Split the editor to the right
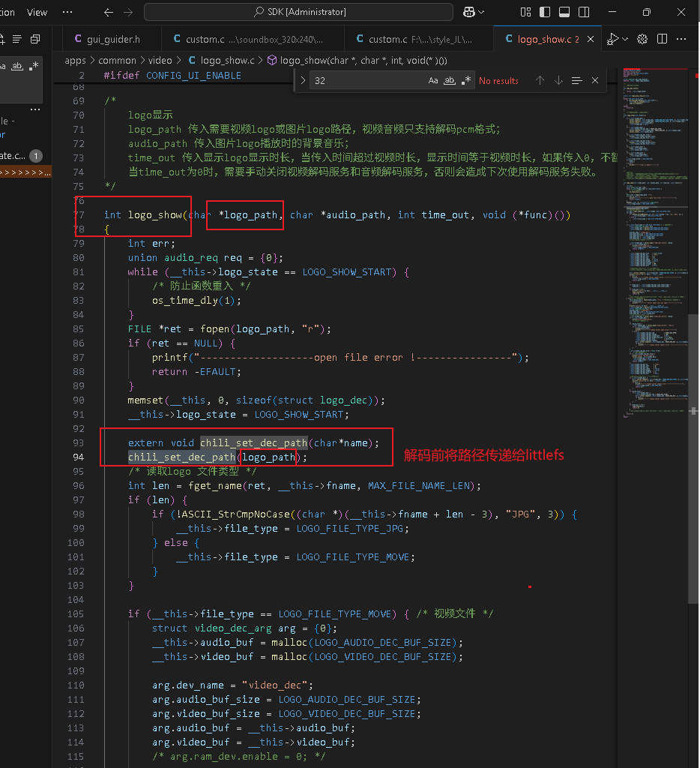 (662, 39)
